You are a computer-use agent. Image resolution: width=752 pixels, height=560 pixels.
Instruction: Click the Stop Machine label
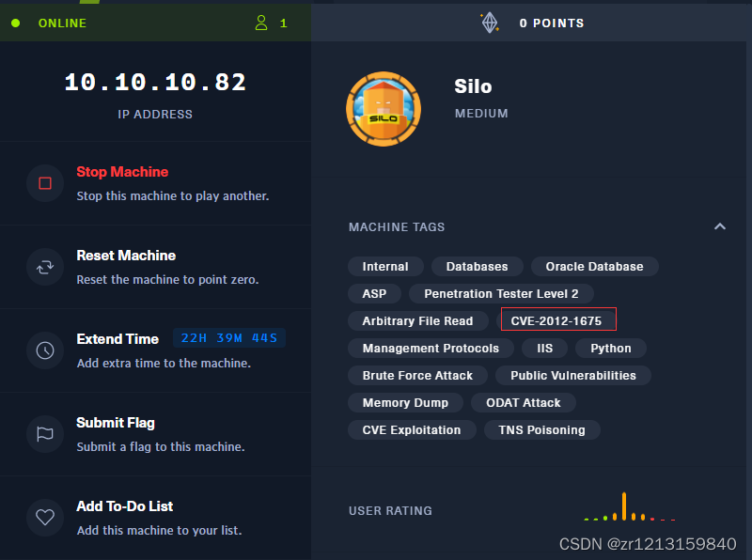pyautogui.click(x=122, y=172)
